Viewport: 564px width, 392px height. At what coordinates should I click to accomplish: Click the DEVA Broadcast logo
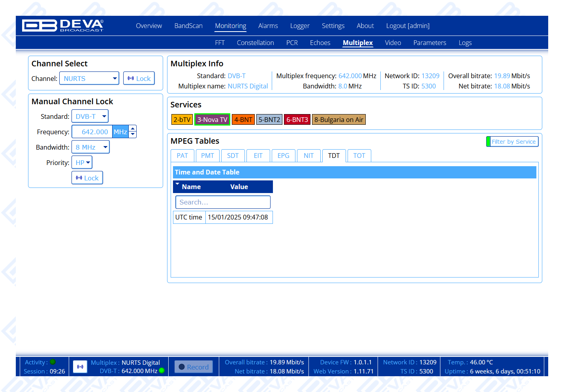point(63,26)
